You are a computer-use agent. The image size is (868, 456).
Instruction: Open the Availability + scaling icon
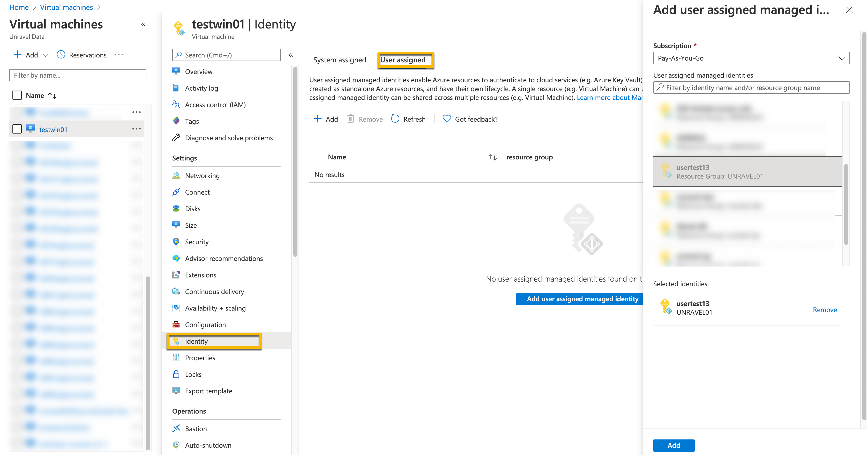[x=176, y=308]
